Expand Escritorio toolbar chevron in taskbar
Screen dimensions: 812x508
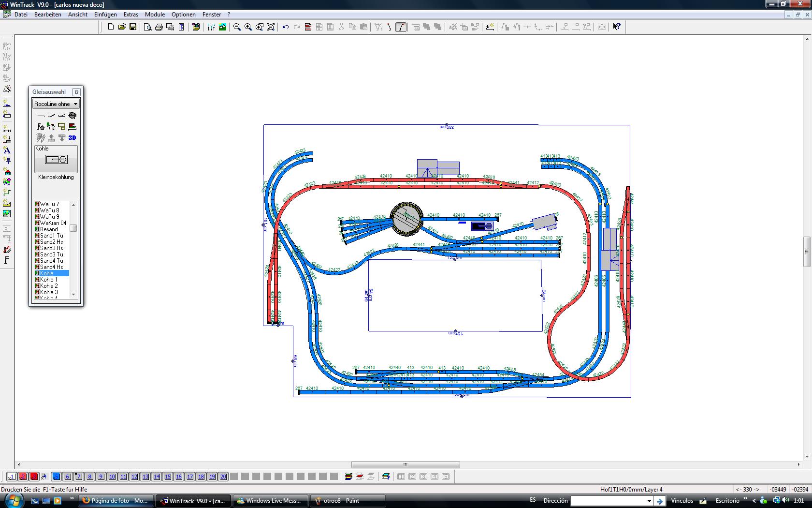pos(745,499)
